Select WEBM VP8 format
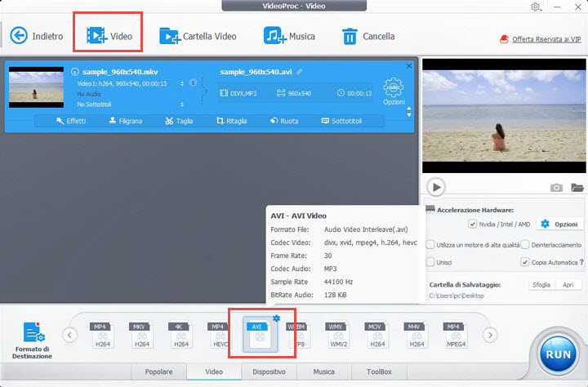 [x=299, y=335]
